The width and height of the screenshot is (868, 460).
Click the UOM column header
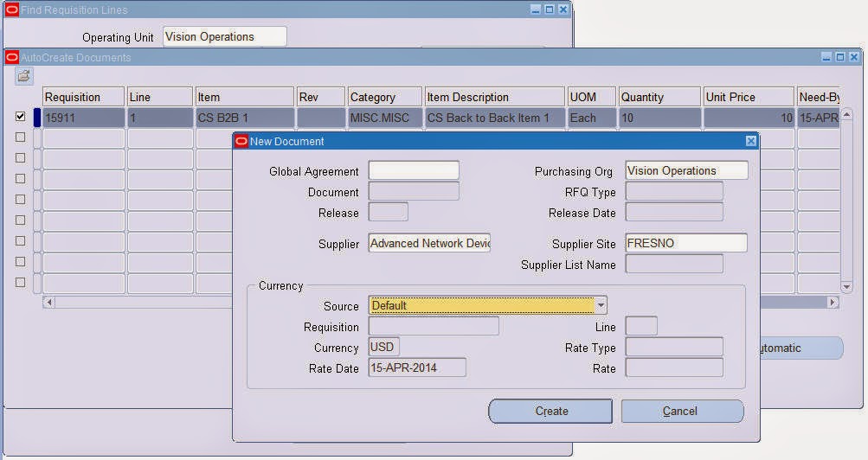pyautogui.click(x=591, y=97)
